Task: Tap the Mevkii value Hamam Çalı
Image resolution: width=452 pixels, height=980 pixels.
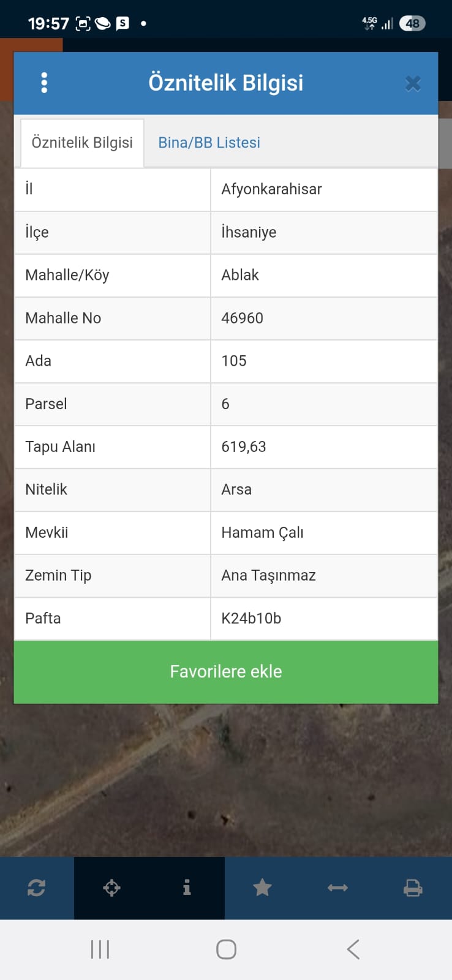Action: pyautogui.click(x=262, y=532)
